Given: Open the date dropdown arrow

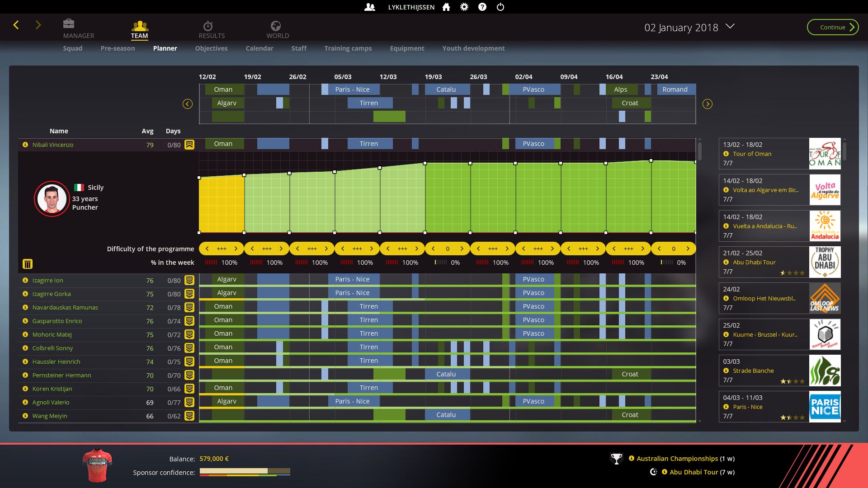Looking at the screenshot, I should coord(730,26).
